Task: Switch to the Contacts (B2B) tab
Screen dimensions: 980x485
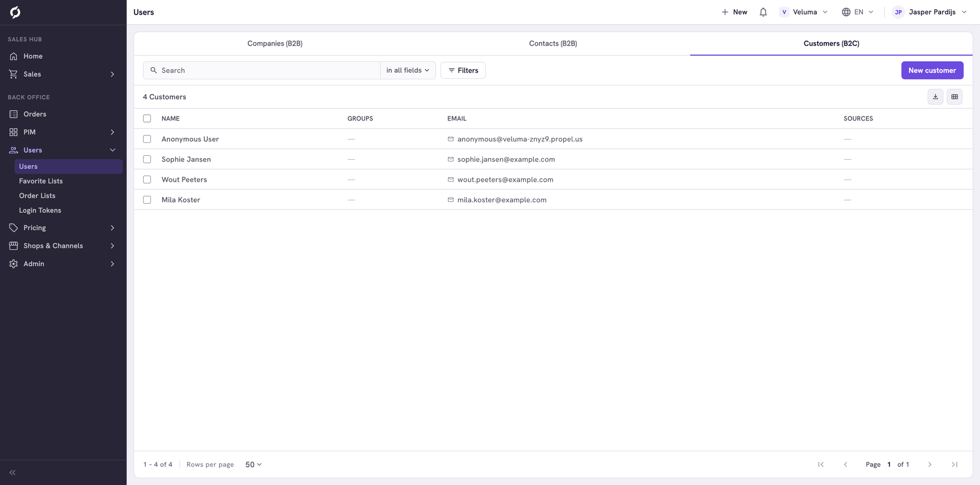Action: (x=553, y=43)
